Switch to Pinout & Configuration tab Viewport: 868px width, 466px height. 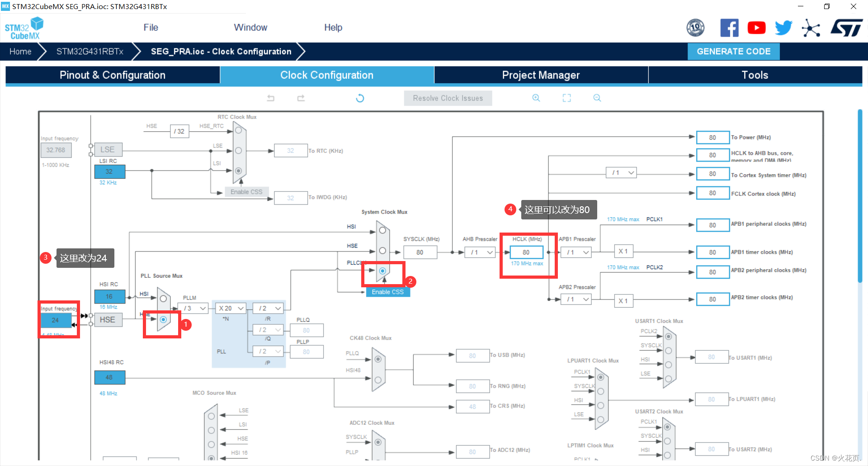coord(113,75)
